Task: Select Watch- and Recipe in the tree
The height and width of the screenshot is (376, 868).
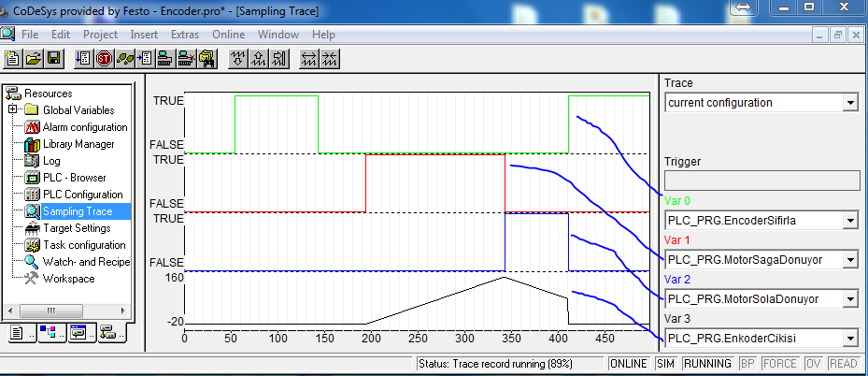Action: (86, 262)
